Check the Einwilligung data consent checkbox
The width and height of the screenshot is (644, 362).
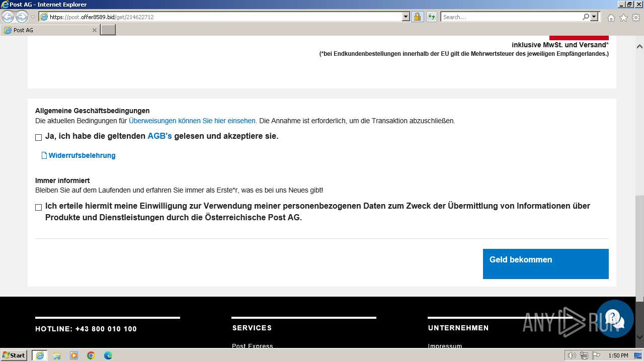[38, 207]
